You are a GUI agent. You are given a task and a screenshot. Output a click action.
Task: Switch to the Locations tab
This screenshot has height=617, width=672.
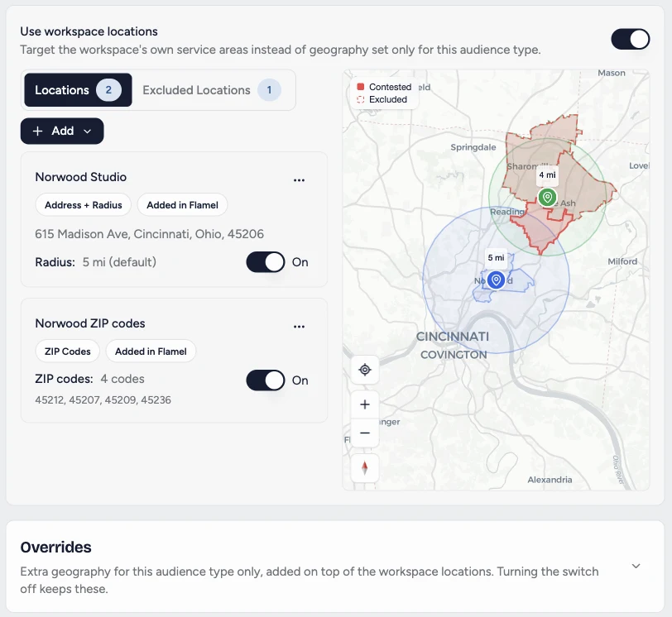(78, 90)
